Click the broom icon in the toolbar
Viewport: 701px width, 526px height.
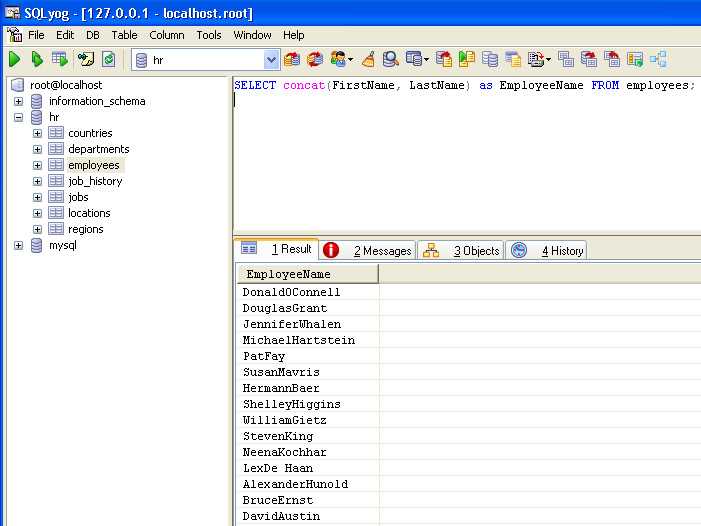pos(368,60)
